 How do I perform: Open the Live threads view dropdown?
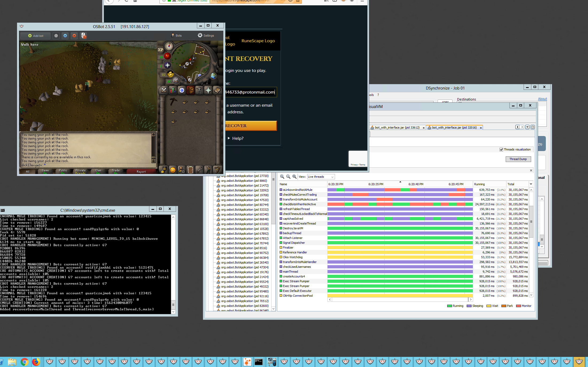(x=321, y=177)
